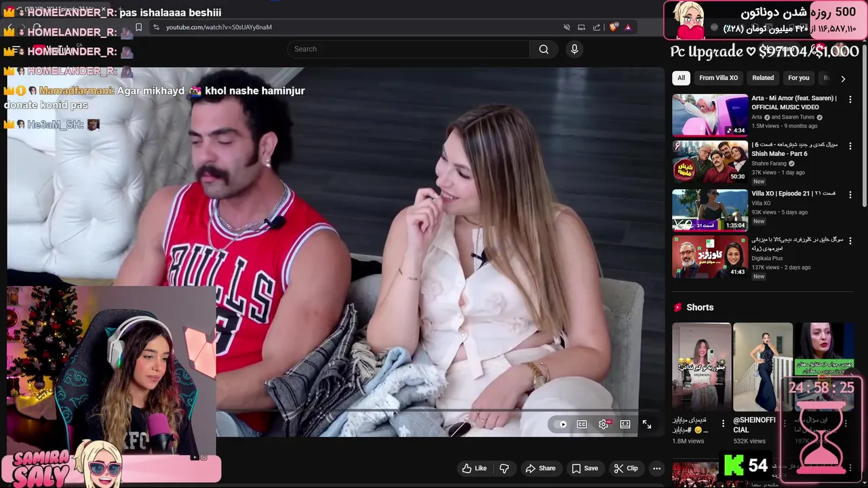
Task: Seek using the video progress bar
Action: click(332, 410)
